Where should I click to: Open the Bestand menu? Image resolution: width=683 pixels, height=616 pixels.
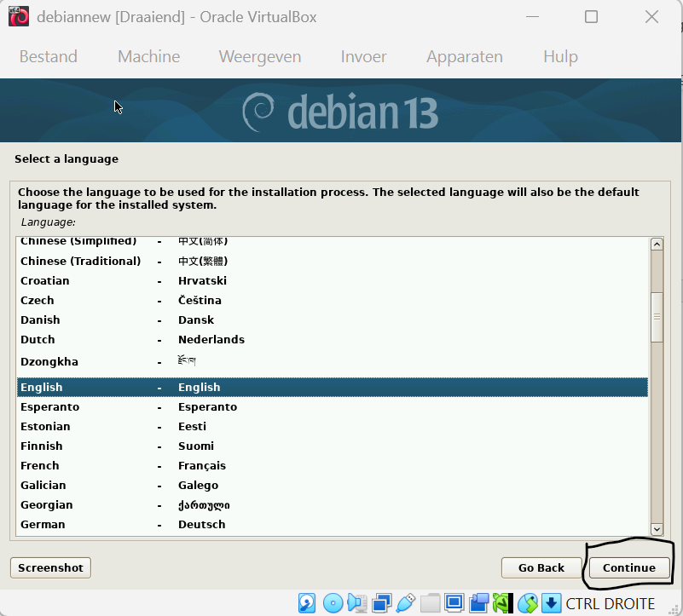(49, 56)
